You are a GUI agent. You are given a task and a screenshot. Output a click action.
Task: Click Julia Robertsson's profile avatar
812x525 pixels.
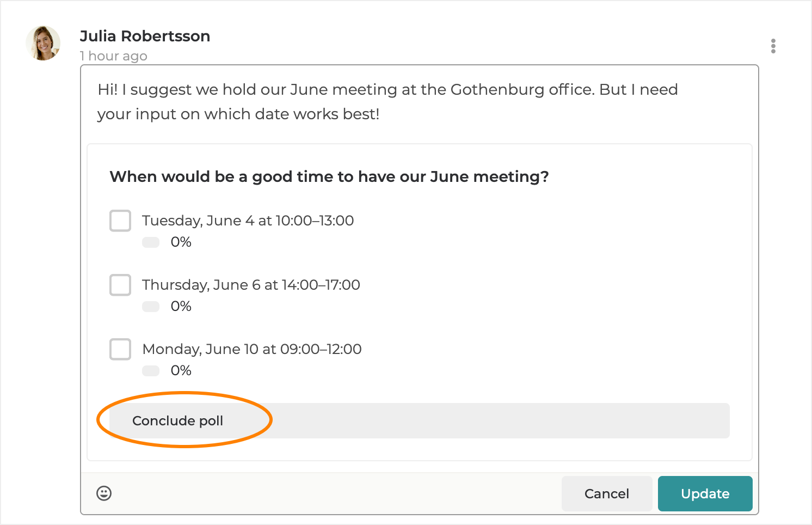click(43, 43)
